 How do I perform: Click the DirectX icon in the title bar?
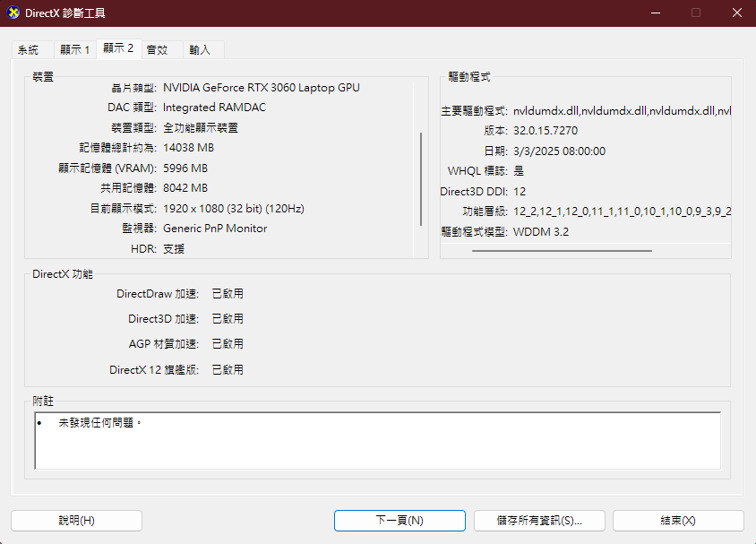[x=13, y=13]
